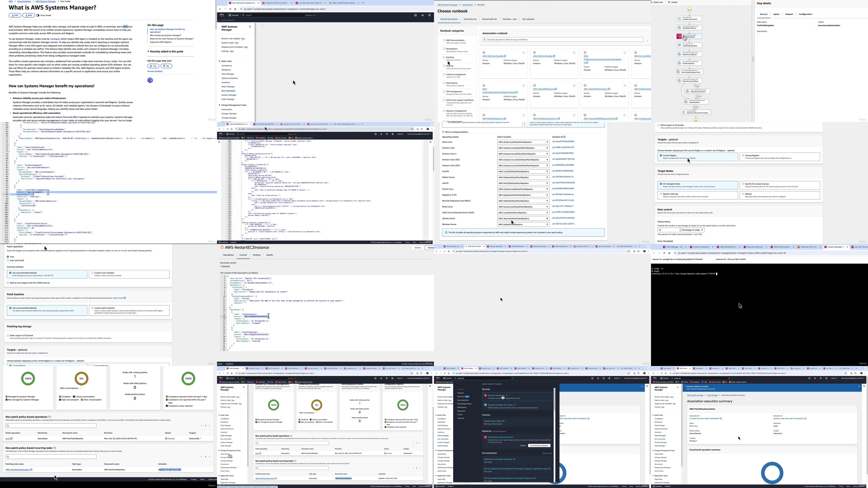Viewport: 868px width, 488px height.
Task: Open the Services grid menu in Run Command window
Action: [x=234, y=15]
